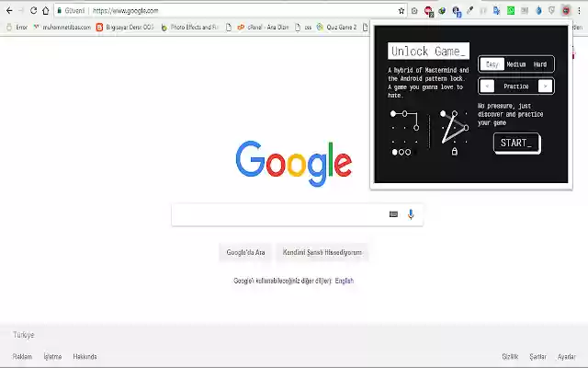Click the Google'da Ara search button
The height and width of the screenshot is (368, 588).
click(245, 252)
